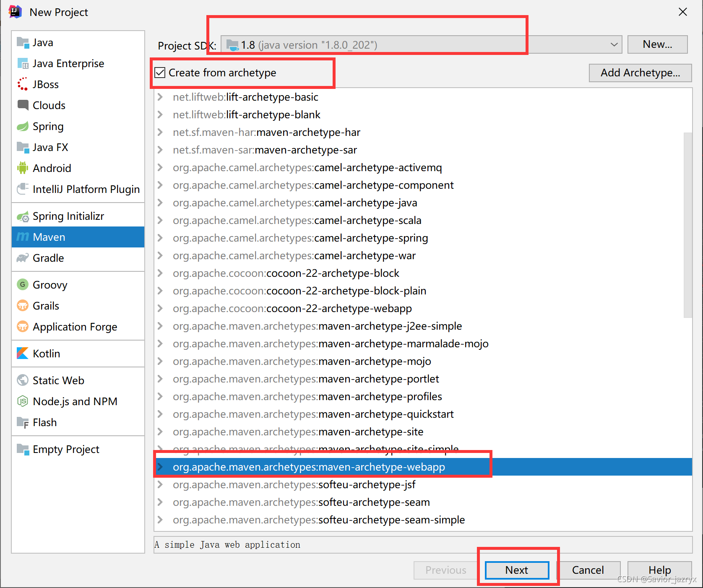Click the Cancel button
Image resolution: width=703 pixels, height=588 pixels.
click(x=588, y=570)
